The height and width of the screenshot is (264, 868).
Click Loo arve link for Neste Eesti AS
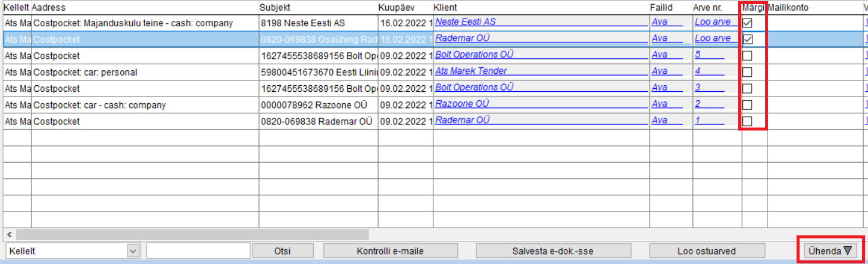713,21
